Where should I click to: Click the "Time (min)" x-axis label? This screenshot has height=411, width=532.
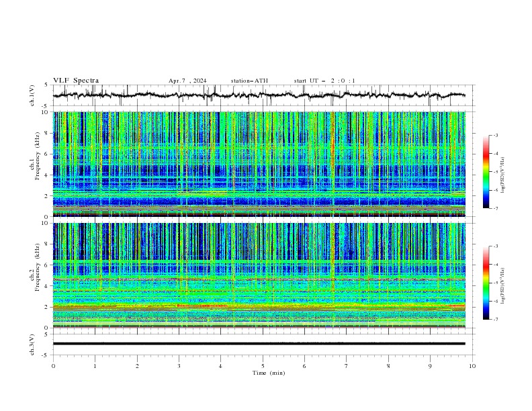pos(269,373)
